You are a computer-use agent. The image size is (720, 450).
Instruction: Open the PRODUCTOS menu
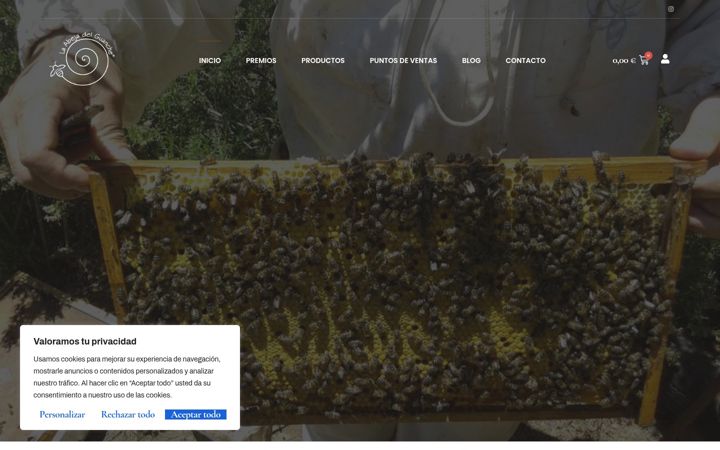323,60
